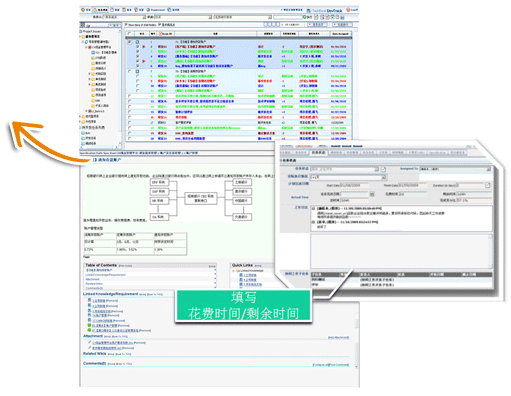Screen dimensions: 511x396
Task: Click the TechExcel DevTrack logo icon
Action: tap(308, 11)
